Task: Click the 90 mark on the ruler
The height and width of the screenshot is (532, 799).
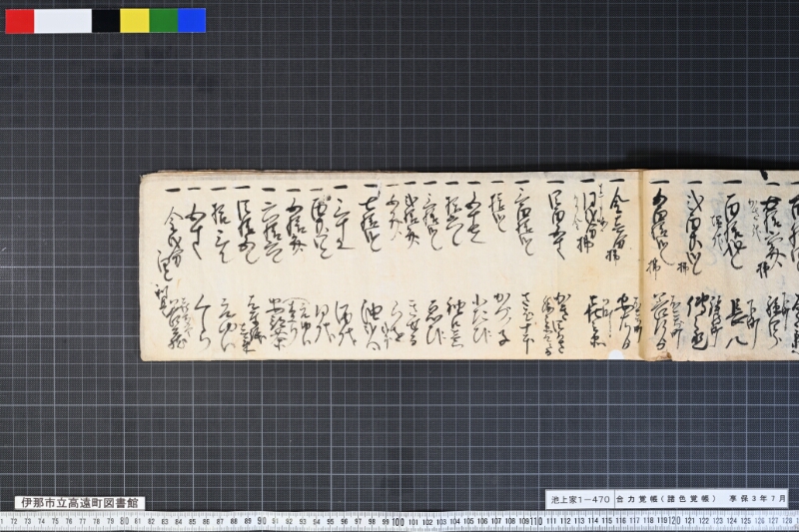Action: click(x=262, y=521)
